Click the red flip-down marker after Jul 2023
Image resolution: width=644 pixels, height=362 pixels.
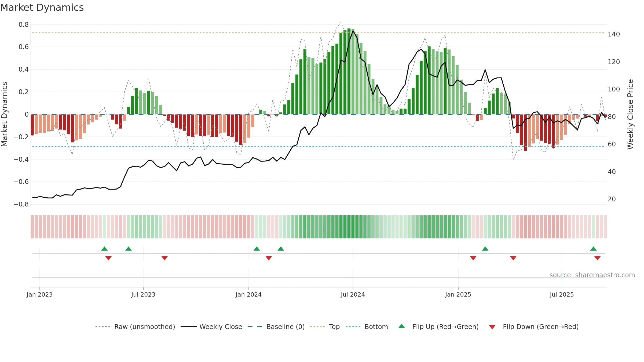pos(164,258)
